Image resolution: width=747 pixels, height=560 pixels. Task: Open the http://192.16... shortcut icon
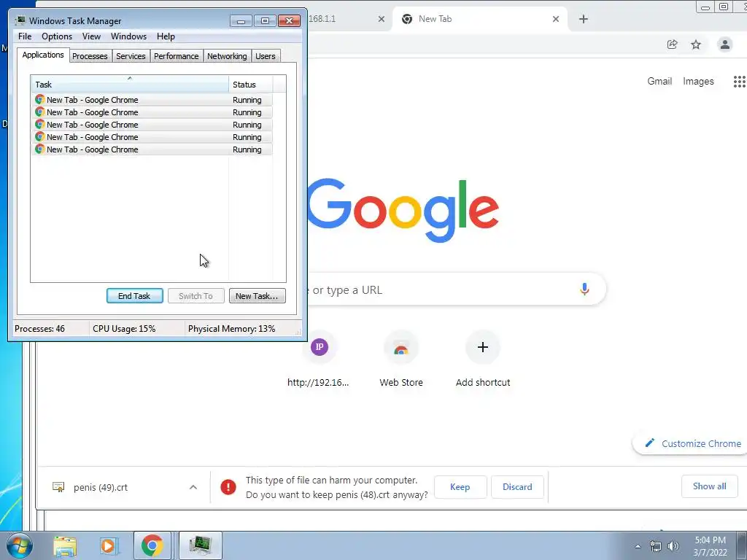coord(320,346)
